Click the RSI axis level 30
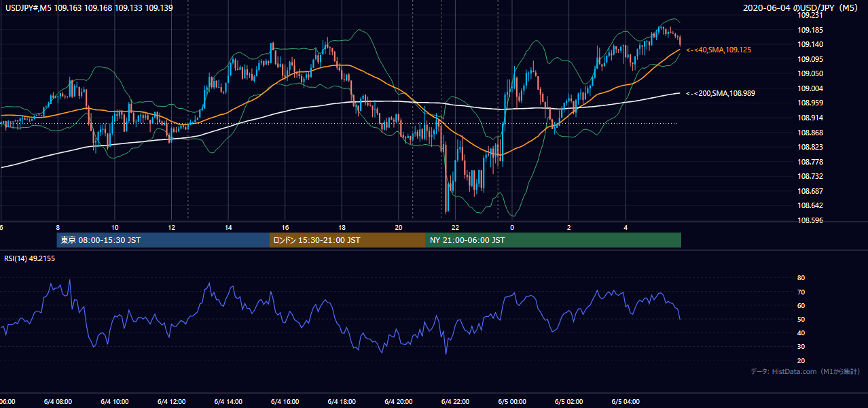868x408 pixels. click(x=801, y=347)
